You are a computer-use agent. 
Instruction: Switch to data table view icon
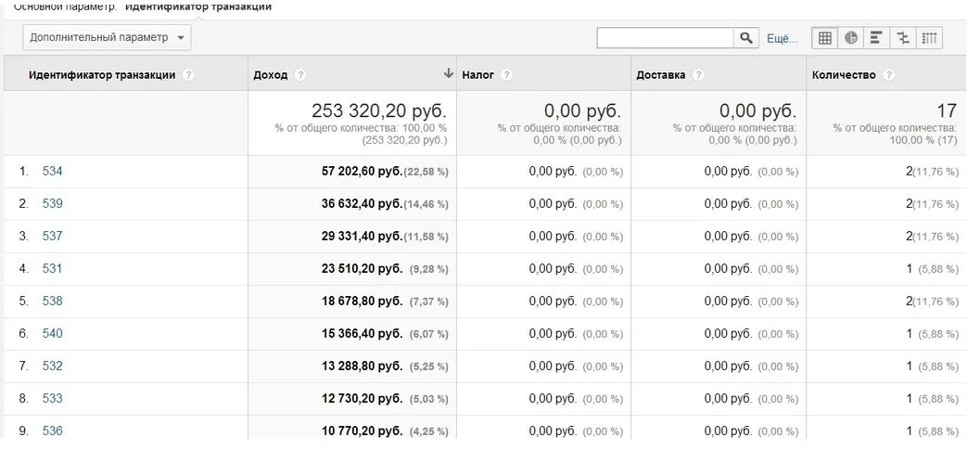824,38
